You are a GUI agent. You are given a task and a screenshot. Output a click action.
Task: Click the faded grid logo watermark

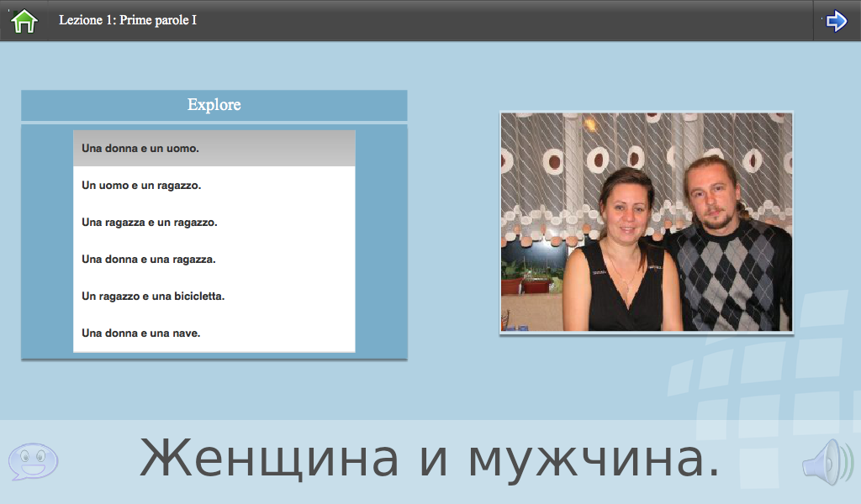(764, 384)
